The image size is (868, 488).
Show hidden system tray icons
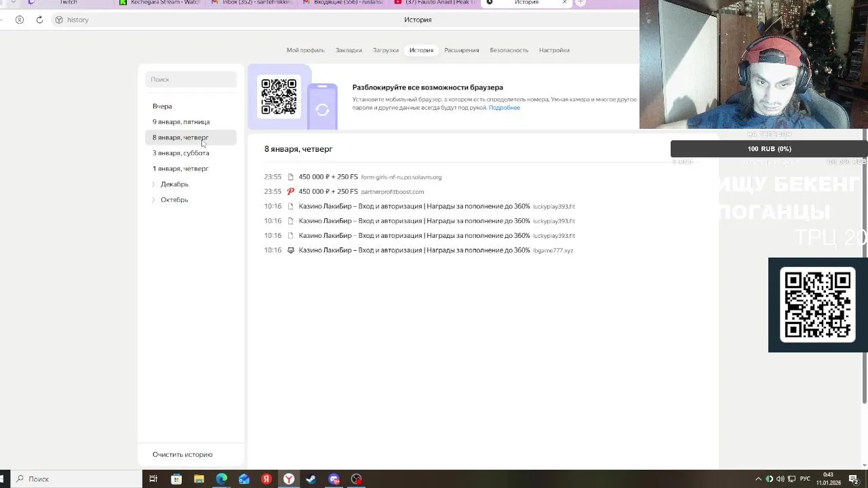[x=758, y=479]
